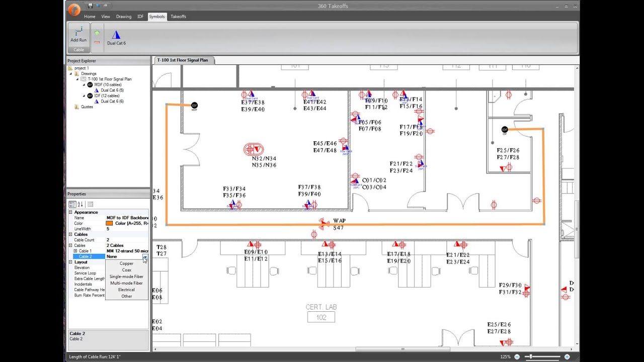Click the vertical scrollbar beside drawing
This screenshot has width=644, height=362.
click(x=577, y=229)
